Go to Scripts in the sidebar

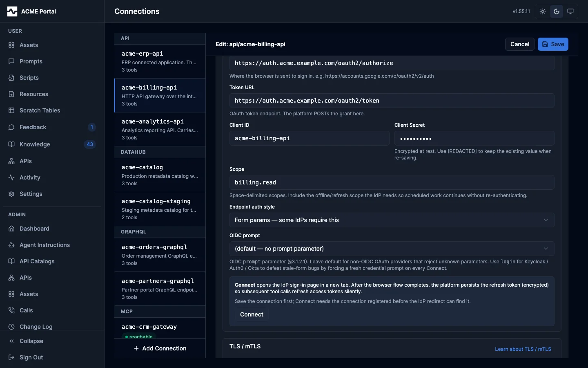(52, 78)
